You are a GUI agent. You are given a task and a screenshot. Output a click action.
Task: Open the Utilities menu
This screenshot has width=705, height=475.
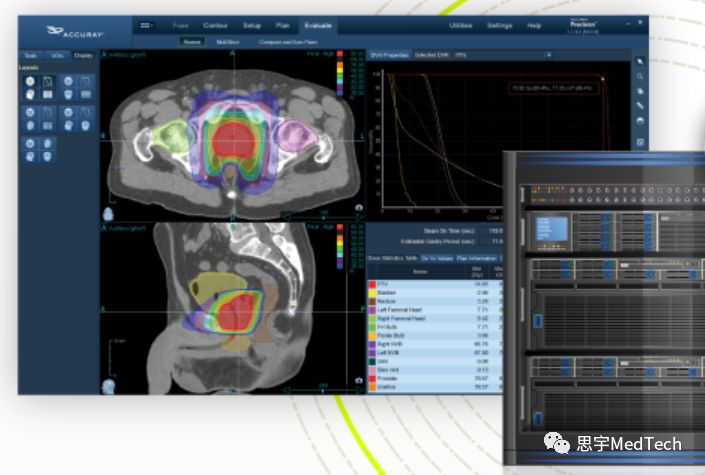tap(460, 26)
